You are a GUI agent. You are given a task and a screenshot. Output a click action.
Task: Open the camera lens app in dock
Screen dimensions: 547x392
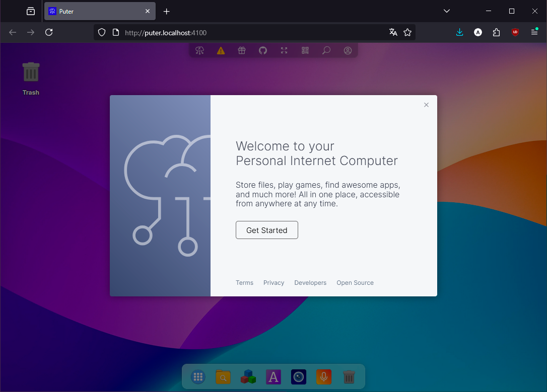point(299,377)
